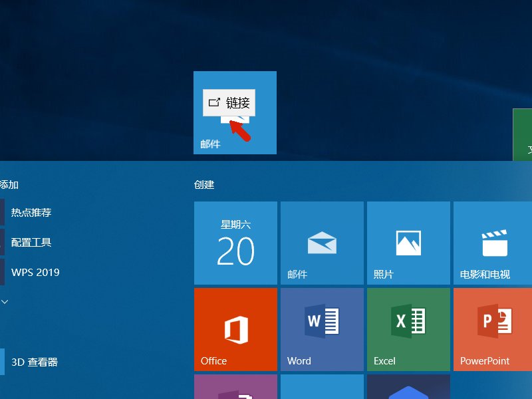Image resolution: width=532 pixels, height=399 pixels.
Task: Open 配置工具 from the app list
Action: click(31, 242)
